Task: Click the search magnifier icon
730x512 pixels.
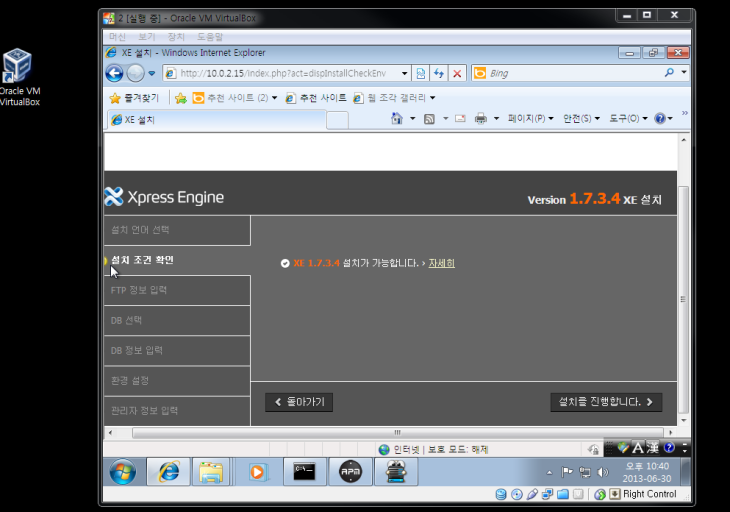Action: click(669, 73)
